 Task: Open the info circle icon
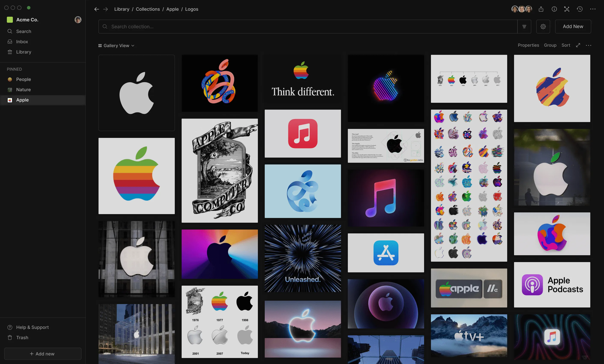pyautogui.click(x=554, y=9)
